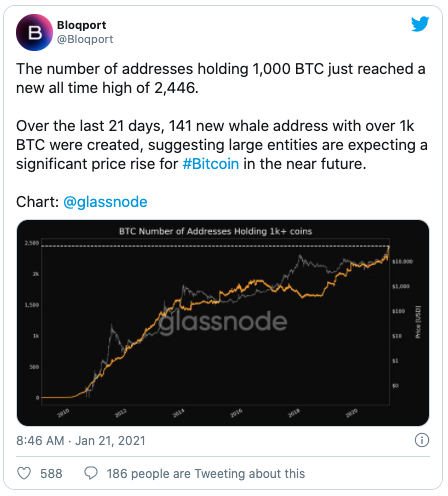Click the orange line peak in chart
The image size is (448, 496).
point(388,247)
